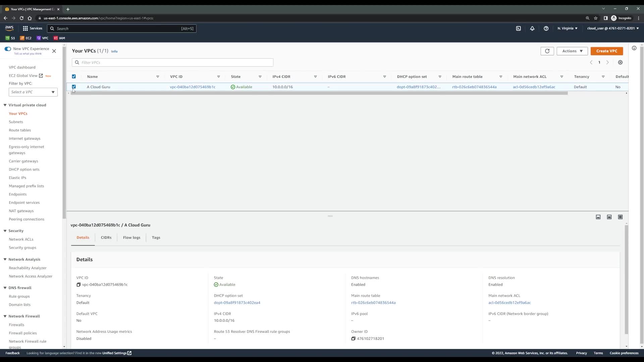Refresh the VPC list
The image size is (644, 362).
click(547, 51)
